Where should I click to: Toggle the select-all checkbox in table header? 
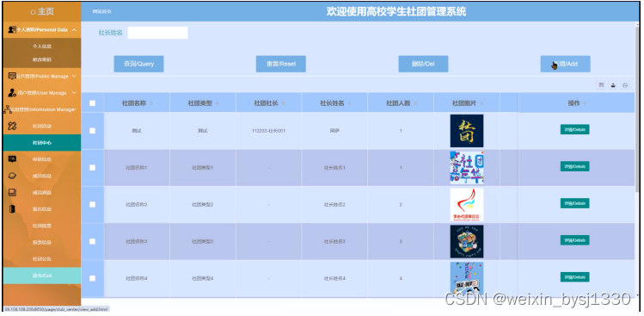coord(92,102)
